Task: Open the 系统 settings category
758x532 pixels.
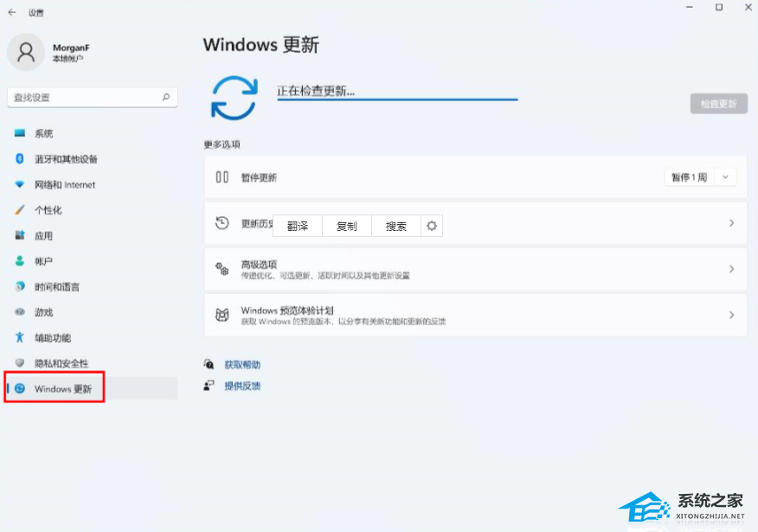Action: [x=92, y=133]
